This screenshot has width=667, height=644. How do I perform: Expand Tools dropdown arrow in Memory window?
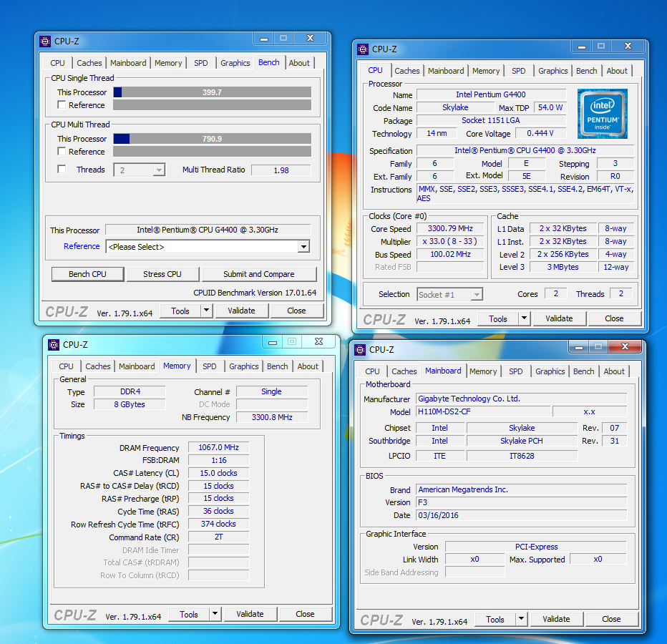pos(215,614)
